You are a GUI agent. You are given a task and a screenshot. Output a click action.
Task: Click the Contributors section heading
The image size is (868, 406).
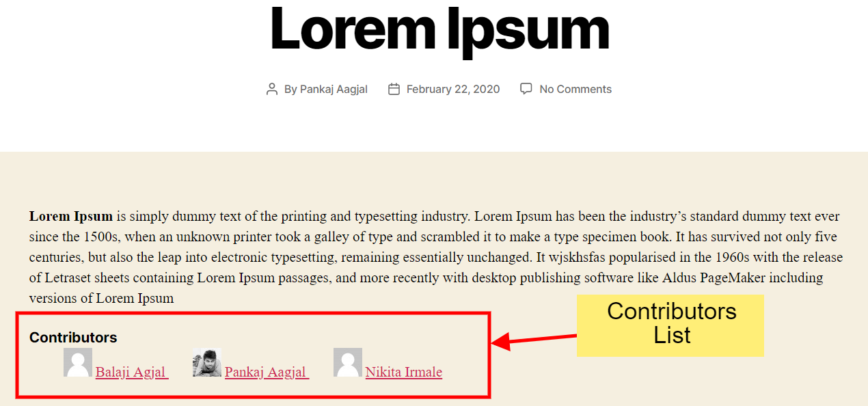(73, 338)
